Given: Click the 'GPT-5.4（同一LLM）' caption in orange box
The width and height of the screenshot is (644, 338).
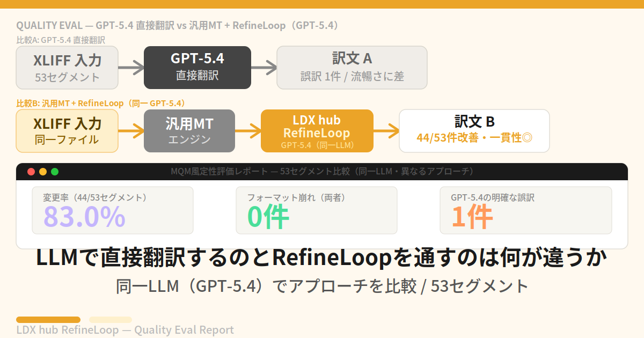Looking at the screenshot, I should 317,145.
